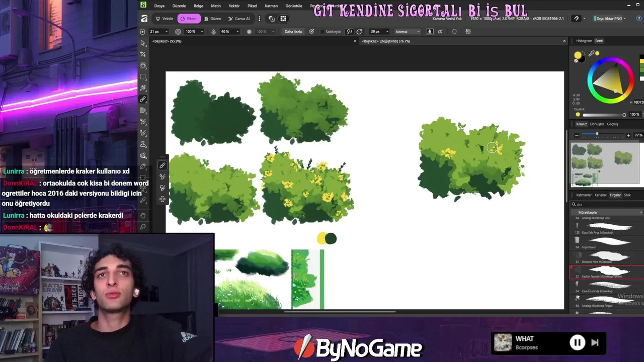Click the grid layout icon beside Canva AI
This screenshot has width=644, height=362.
[x=283, y=19]
